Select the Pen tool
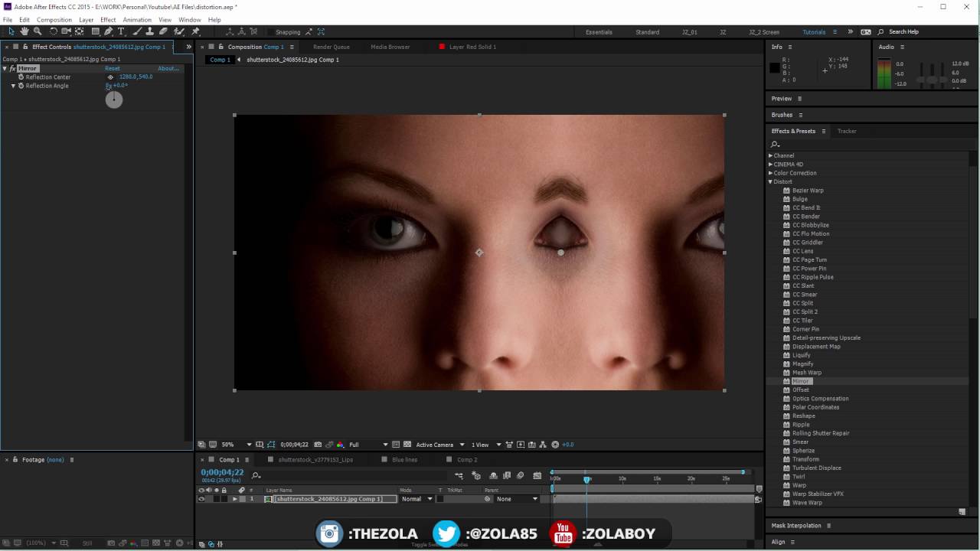The width and height of the screenshot is (980, 551). [109, 31]
